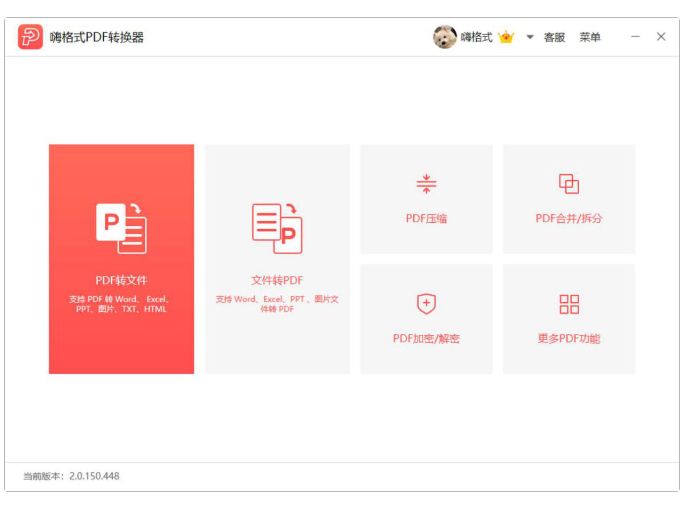The height and width of the screenshot is (506, 686).
Task: Click the 支持 Word、Excel、PPT description text
Action: tap(277, 304)
